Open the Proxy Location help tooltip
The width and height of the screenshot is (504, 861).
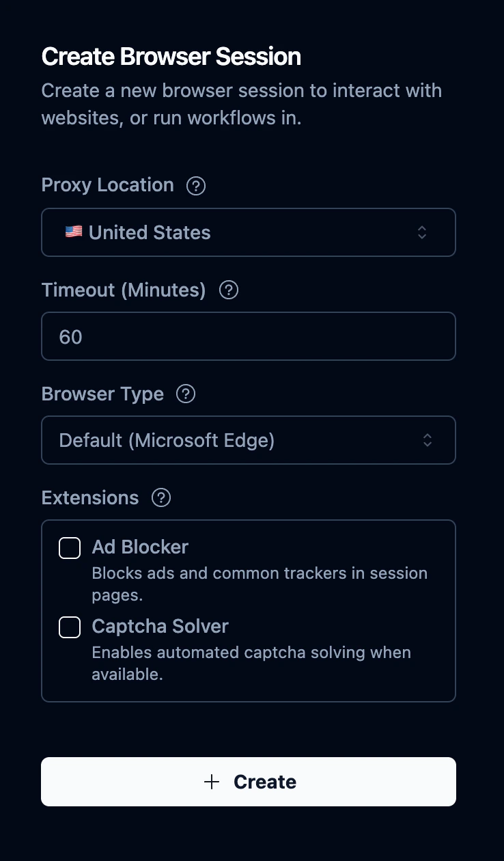point(195,185)
